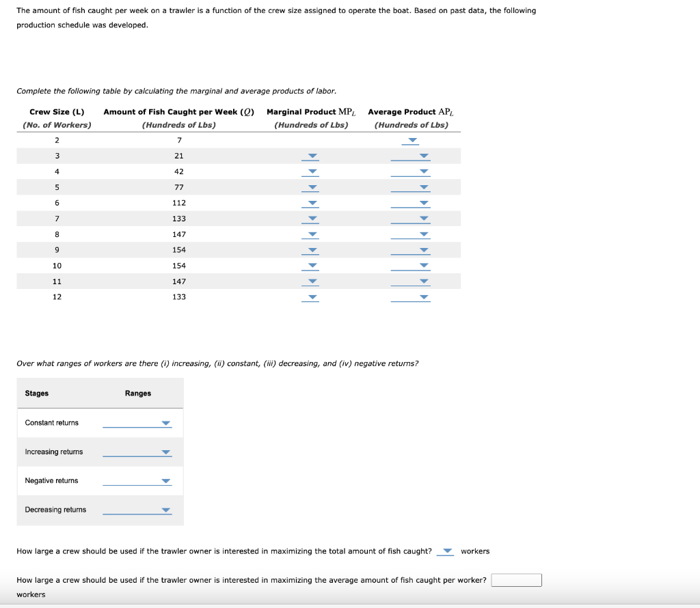Click the fish amount value 42
This screenshot has width=700, height=608.
click(179, 171)
